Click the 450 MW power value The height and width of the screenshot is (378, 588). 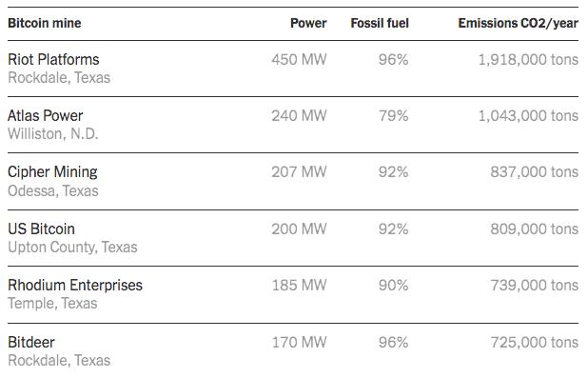click(299, 60)
